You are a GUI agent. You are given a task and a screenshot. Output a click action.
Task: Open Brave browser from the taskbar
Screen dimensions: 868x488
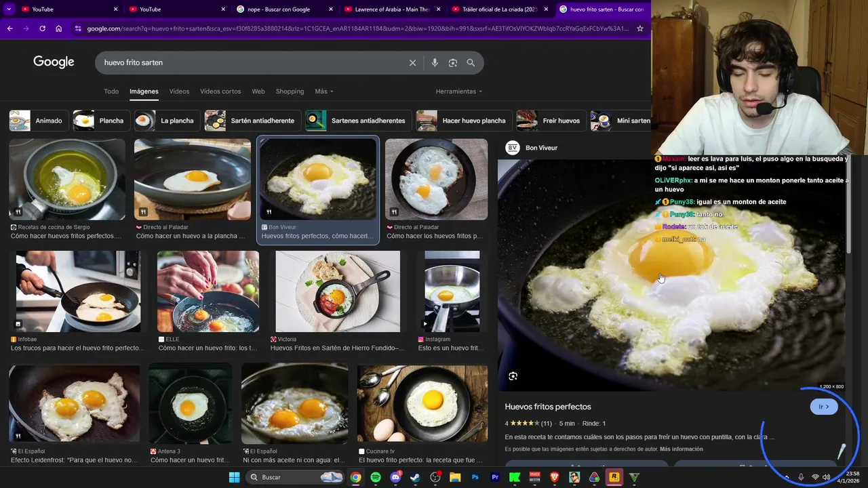555,477
